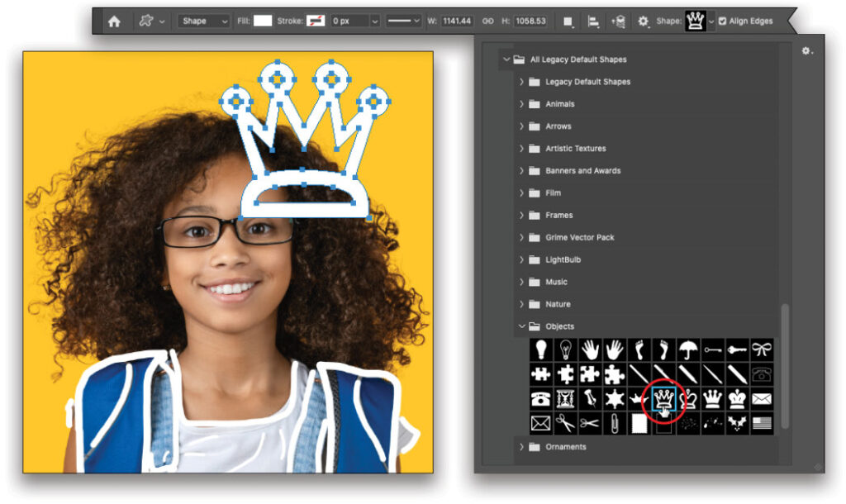
Task: Click the current Shape crown thumbnail
Action: [x=696, y=21]
